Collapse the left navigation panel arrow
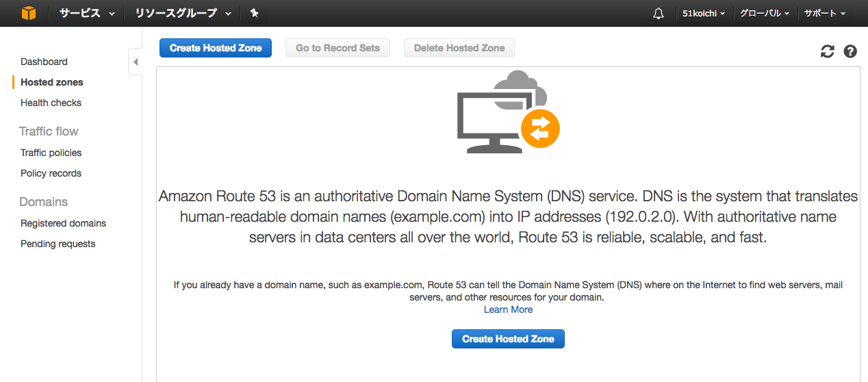 coord(135,62)
